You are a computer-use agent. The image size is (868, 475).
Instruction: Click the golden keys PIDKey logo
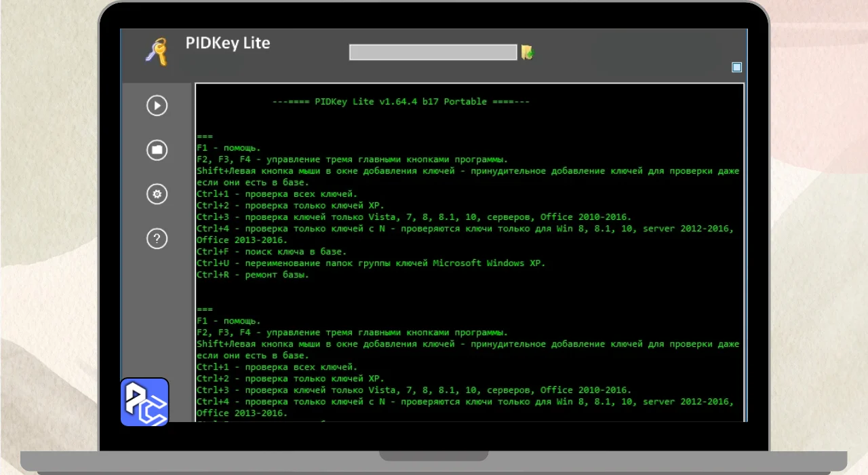(x=157, y=52)
